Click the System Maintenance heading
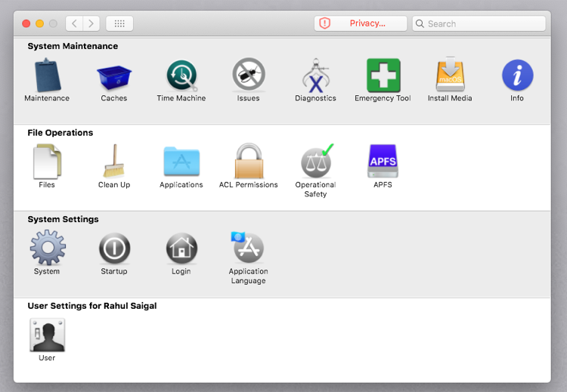 [73, 46]
